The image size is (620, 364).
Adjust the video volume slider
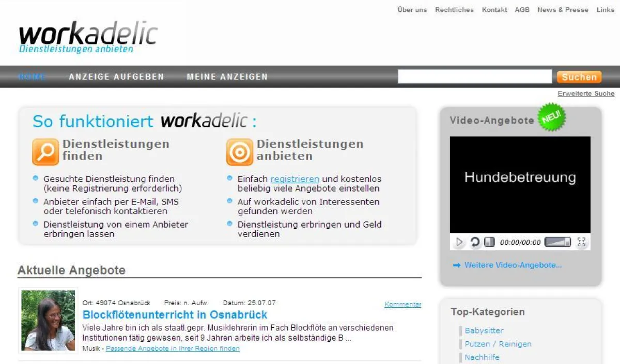[558, 242]
